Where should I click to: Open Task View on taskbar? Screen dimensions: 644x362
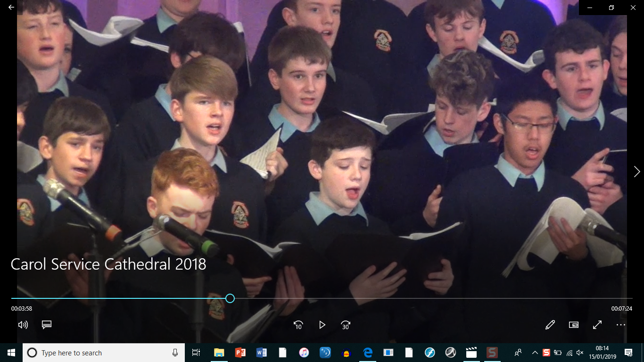point(196,353)
